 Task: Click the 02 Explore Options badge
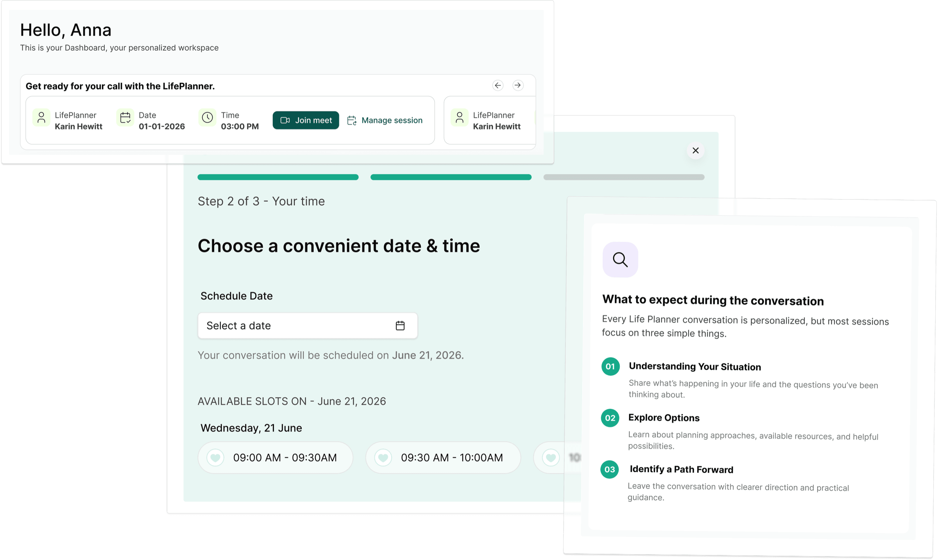click(610, 418)
